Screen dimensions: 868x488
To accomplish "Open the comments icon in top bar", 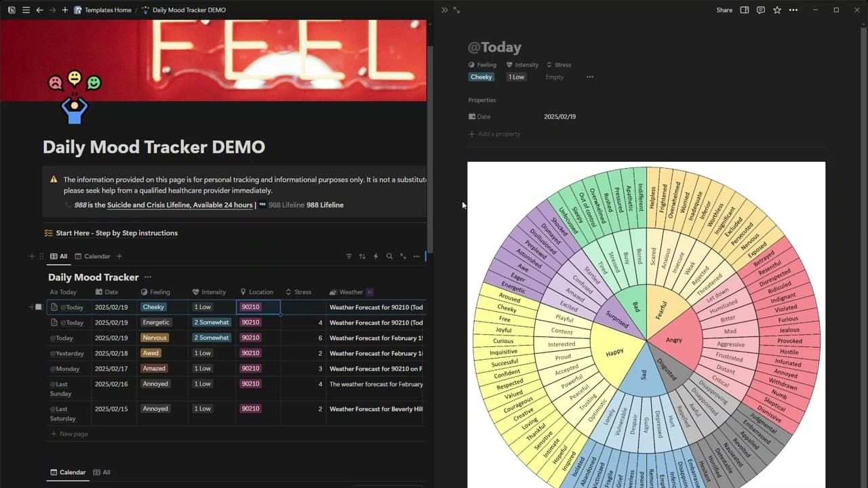I will coord(761,10).
